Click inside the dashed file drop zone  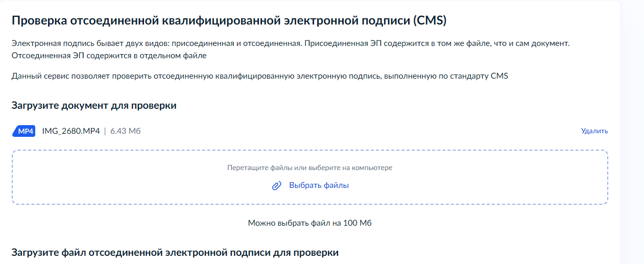(310, 177)
